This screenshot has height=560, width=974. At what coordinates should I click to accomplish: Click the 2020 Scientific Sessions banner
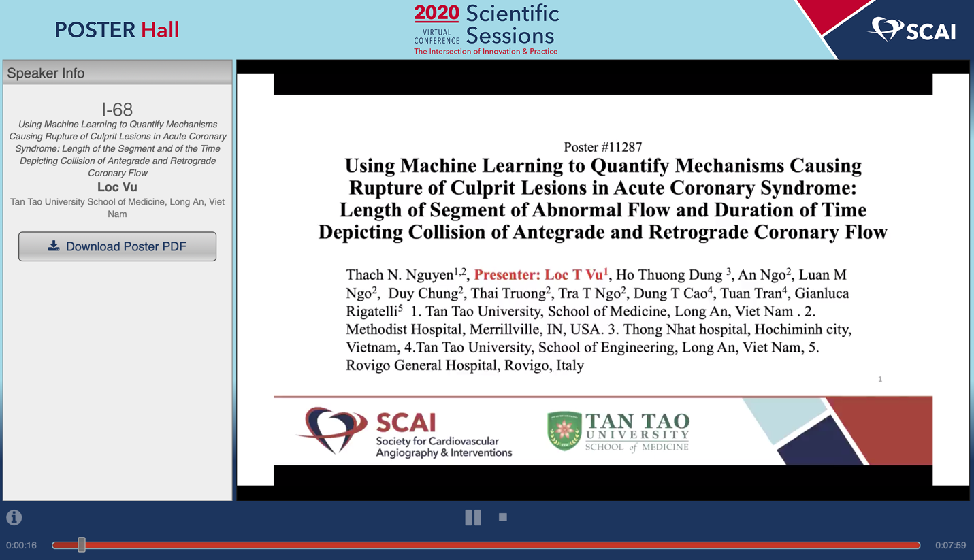coord(486,29)
